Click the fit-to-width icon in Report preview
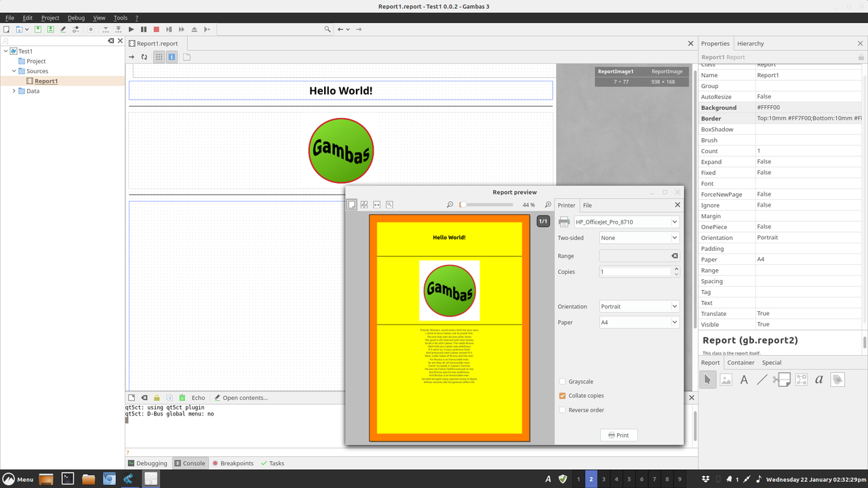Viewport: 868px width, 488px height. tap(377, 205)
